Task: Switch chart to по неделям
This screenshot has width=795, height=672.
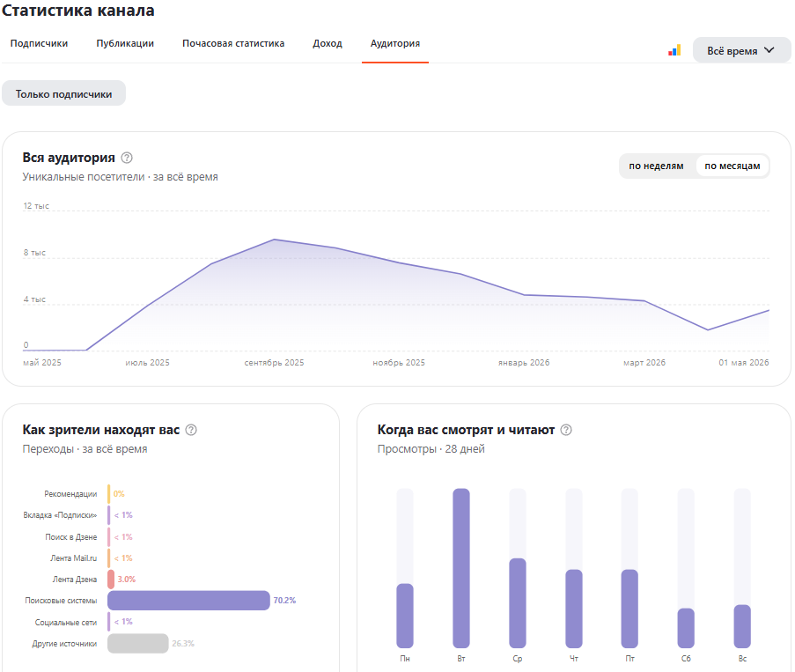Action: pyautogui.click(x=656, y=166)
